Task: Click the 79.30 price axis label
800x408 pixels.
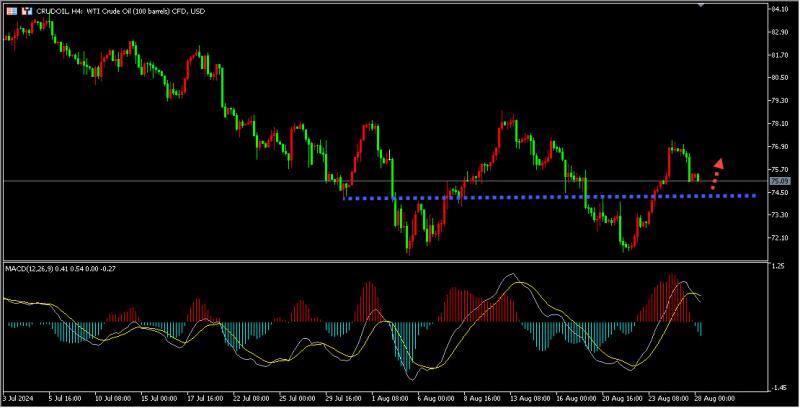Action: [x=780, y=101]
